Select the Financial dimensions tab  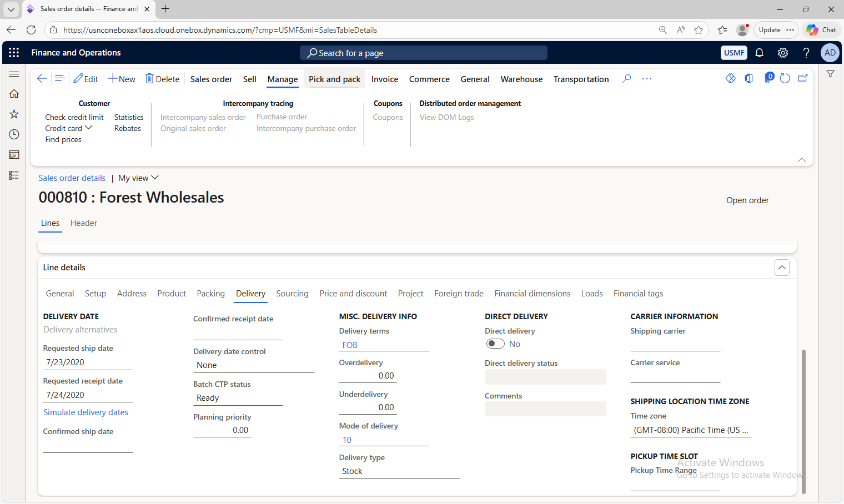532,294
